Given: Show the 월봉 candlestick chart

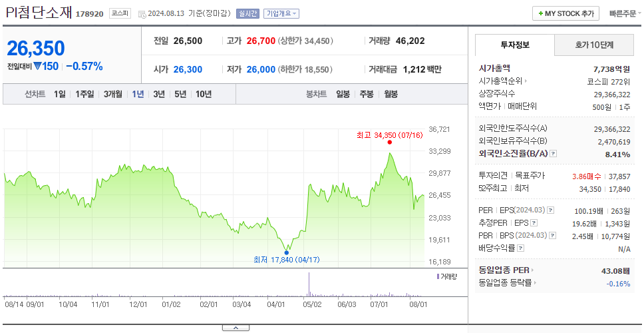Looking at the screenshot, I should coord(391,94).
